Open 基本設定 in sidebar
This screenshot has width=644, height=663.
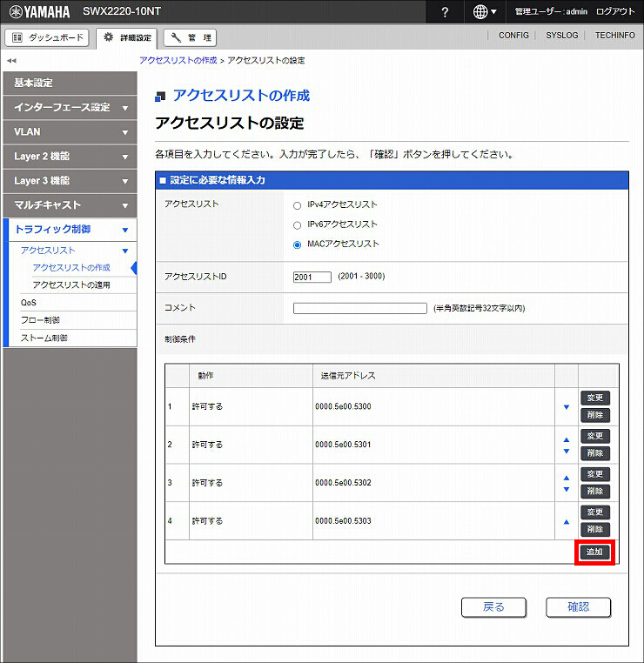(x=70, y=83)
